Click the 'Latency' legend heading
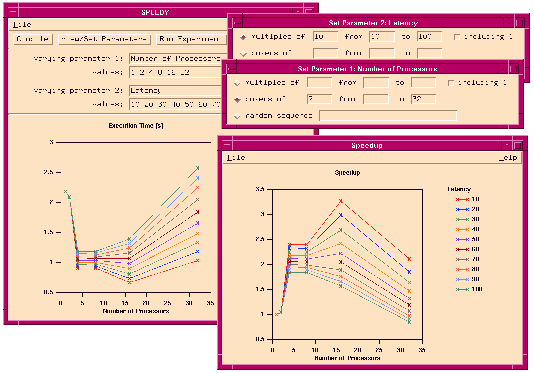 coord(459,189)
